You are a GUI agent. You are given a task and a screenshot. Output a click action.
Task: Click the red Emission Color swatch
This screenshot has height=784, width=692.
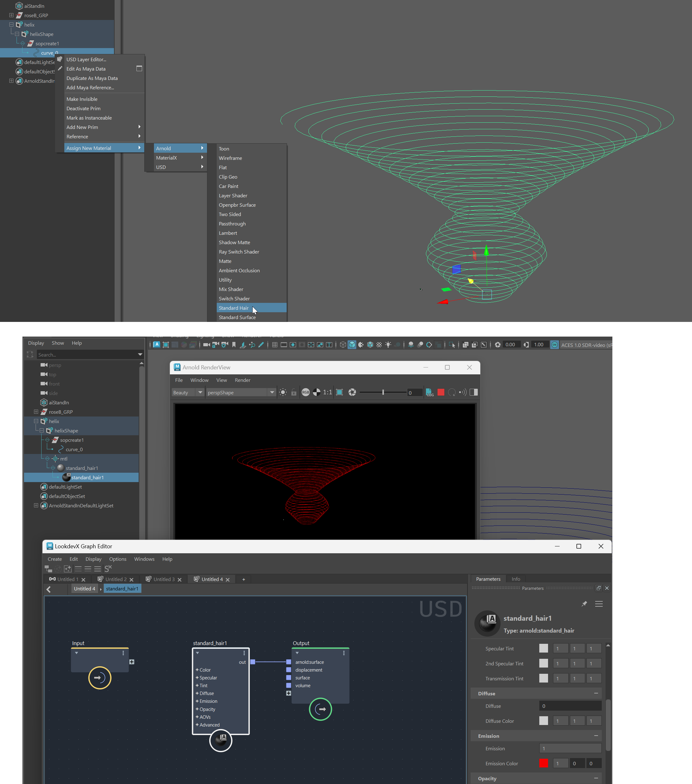coord(543,763)
